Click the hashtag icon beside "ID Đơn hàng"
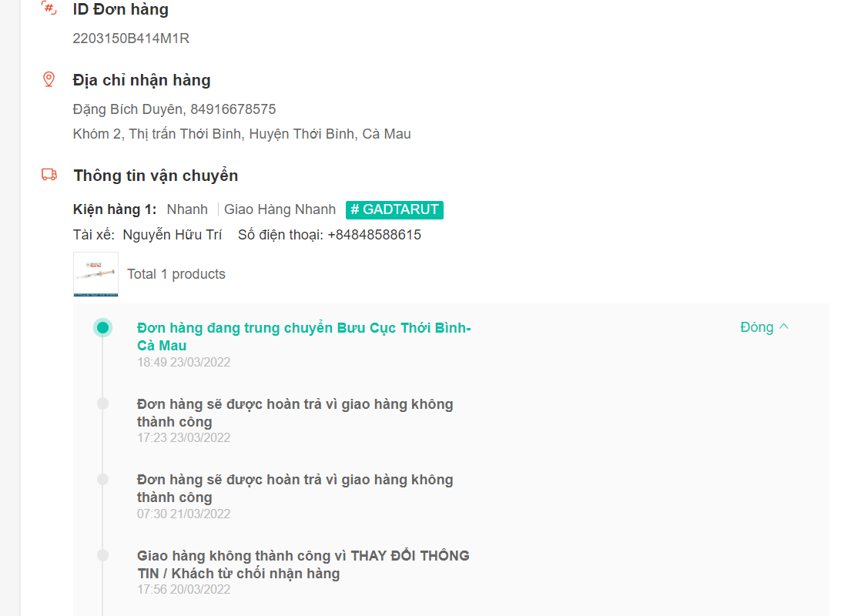Screen dimensions: 841x616 (x=49, y=8)
